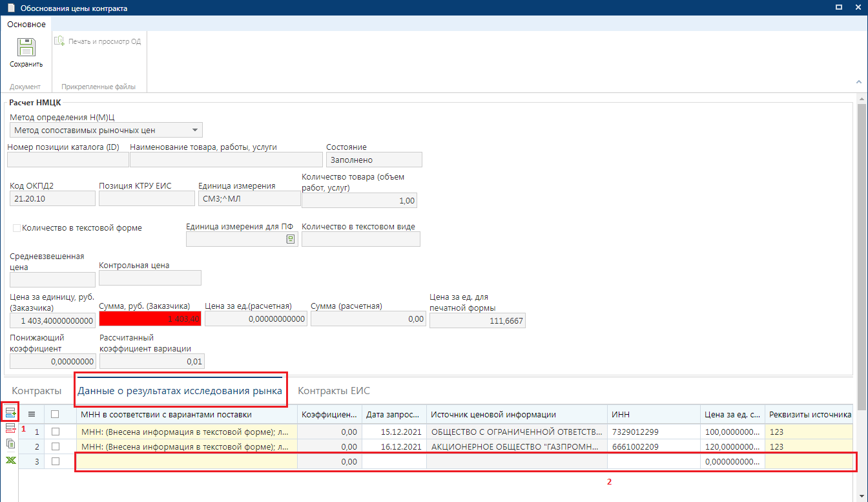The width and height of the screenshot is (868, 502).
Task: Click the МНН cell in row 1
Action: click(187, 431)
